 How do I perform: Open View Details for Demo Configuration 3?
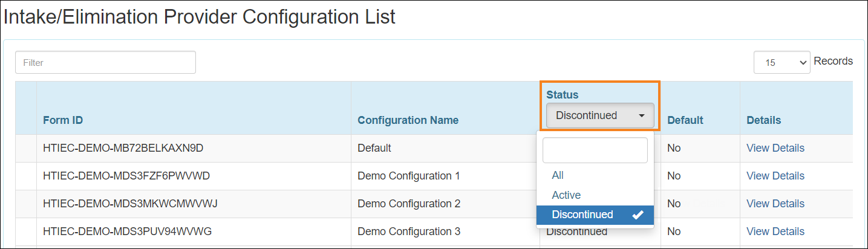(x=775, y=231)
